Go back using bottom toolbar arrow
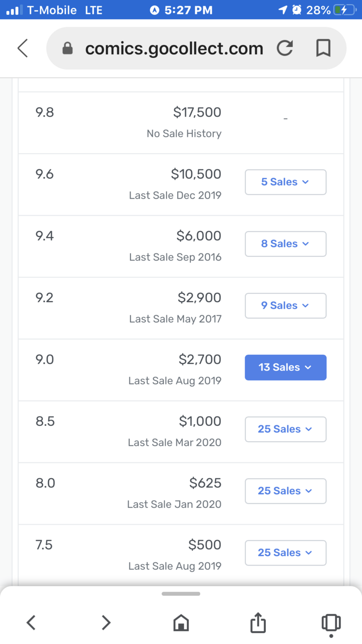Image resolution: width=362 pixels, height=644 pixels. 31,622
